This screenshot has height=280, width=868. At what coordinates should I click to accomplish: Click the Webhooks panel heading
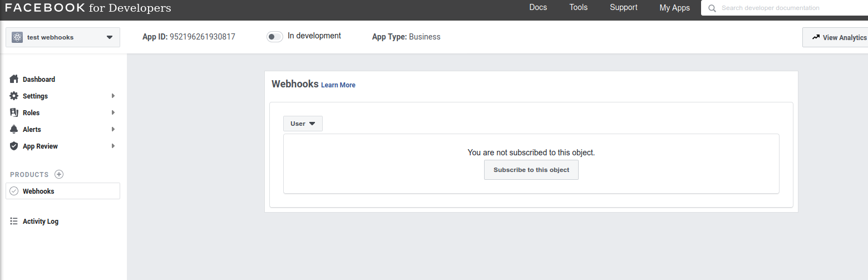pyautogui.click(x=295, y=84)
